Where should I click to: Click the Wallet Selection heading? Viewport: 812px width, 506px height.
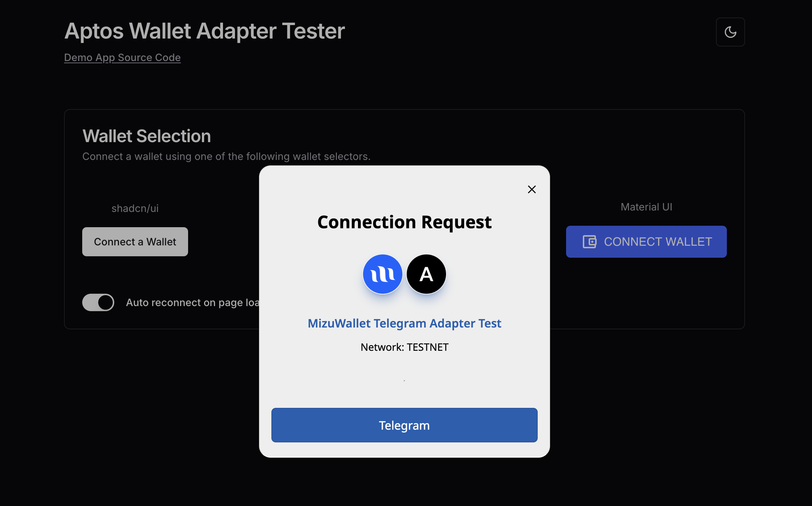147,136
